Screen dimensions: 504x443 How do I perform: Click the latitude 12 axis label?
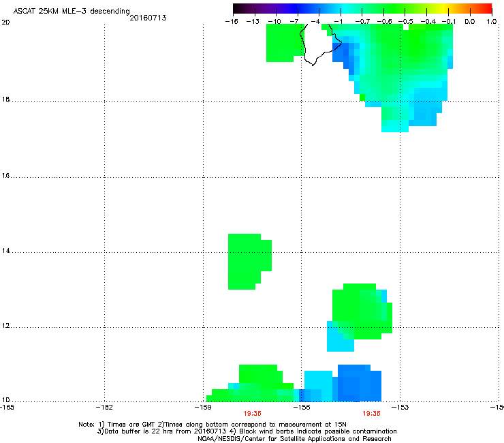click(5, 326)
